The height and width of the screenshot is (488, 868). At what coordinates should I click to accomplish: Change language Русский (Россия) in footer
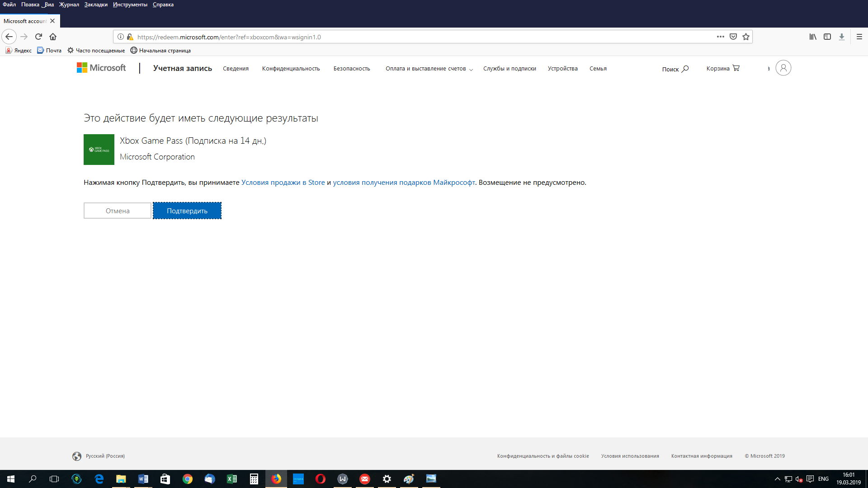pos(99,456)
